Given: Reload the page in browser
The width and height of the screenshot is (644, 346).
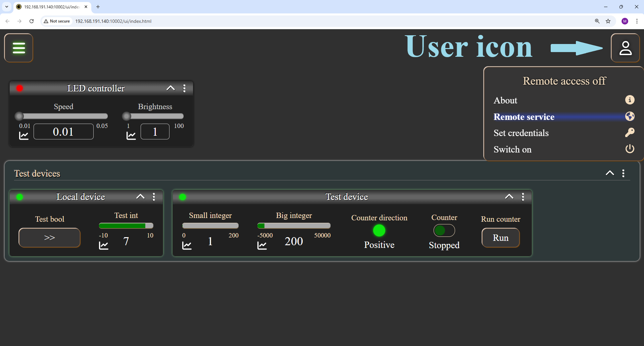Looking at the screenshot, I should (x=32, y=21).
